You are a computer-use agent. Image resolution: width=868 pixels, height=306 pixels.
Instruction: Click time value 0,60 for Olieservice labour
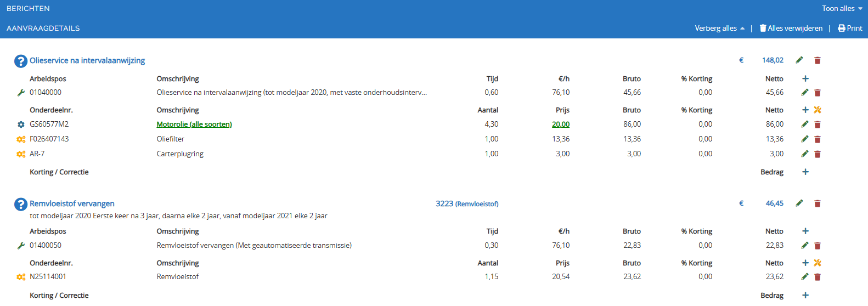[x=492, y=93]
